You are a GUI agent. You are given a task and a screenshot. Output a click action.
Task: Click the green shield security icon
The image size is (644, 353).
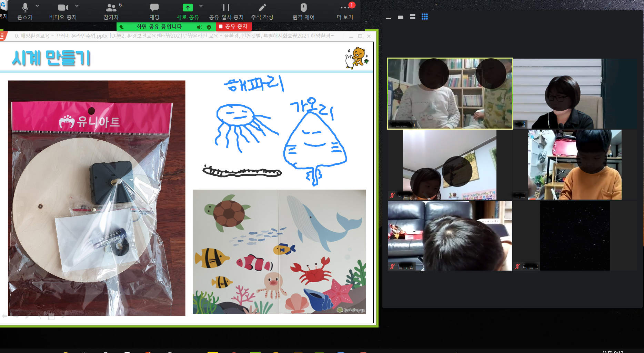[x=209, y=27]
